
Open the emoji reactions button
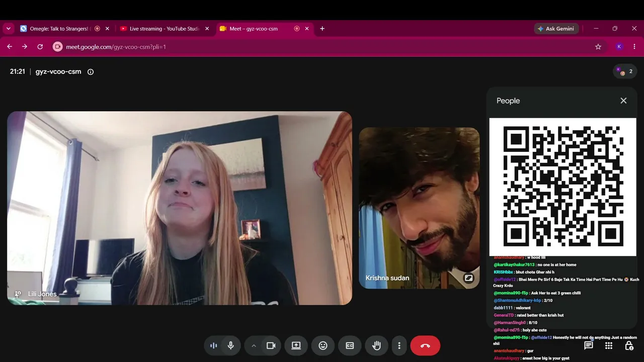click(x=323, y=345)
